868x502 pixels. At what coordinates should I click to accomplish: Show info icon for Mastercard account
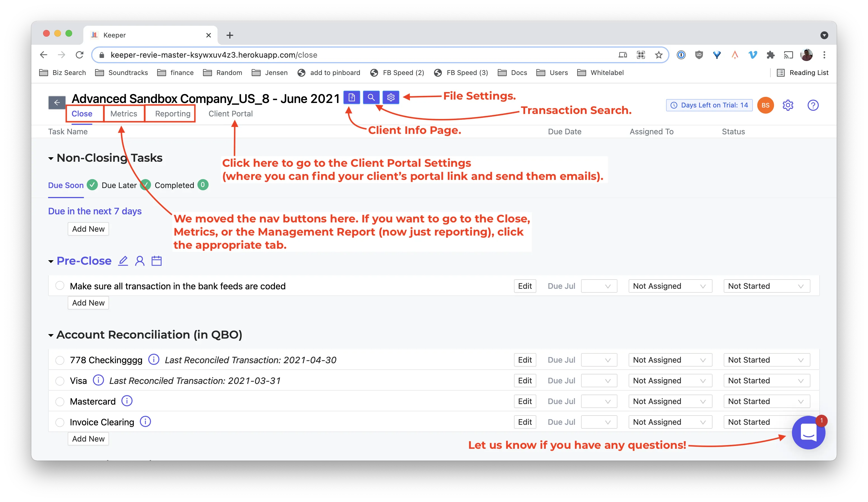point(127,401)
